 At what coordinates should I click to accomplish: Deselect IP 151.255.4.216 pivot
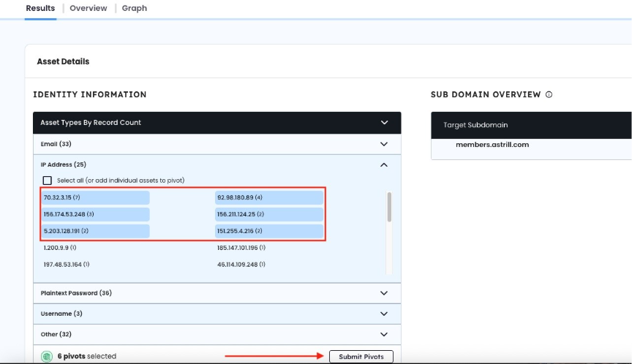coord(269,231)
